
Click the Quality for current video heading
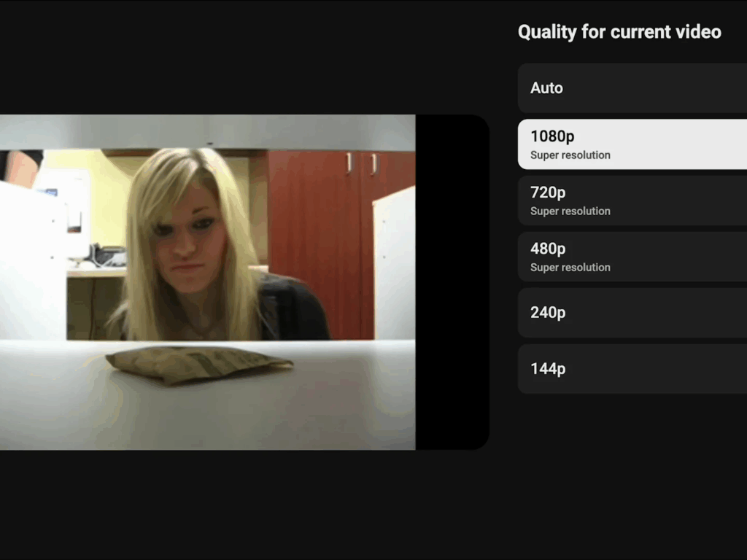click(619, 31)
